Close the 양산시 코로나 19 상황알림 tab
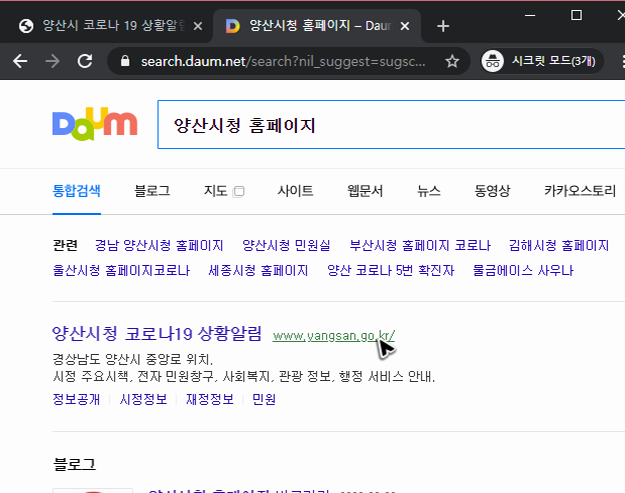Image resolution: width=625 pixels, height=493 pixels. pos(198,26)
